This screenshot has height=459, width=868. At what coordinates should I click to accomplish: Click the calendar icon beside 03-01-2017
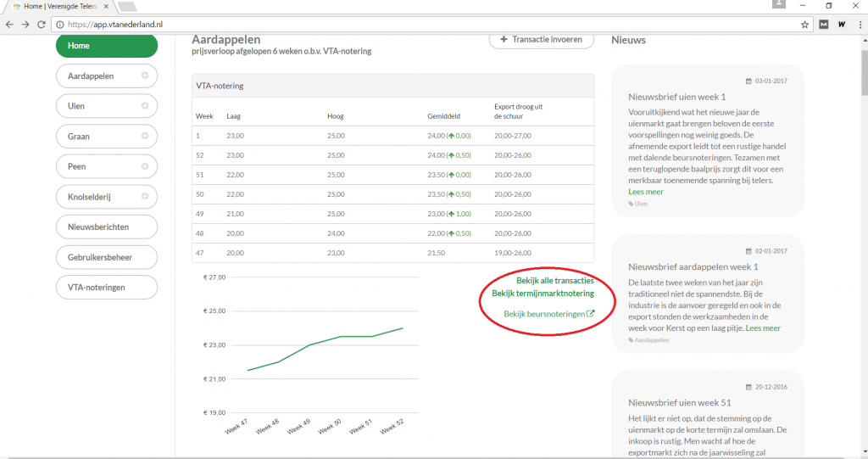click(x=748, y=81)
